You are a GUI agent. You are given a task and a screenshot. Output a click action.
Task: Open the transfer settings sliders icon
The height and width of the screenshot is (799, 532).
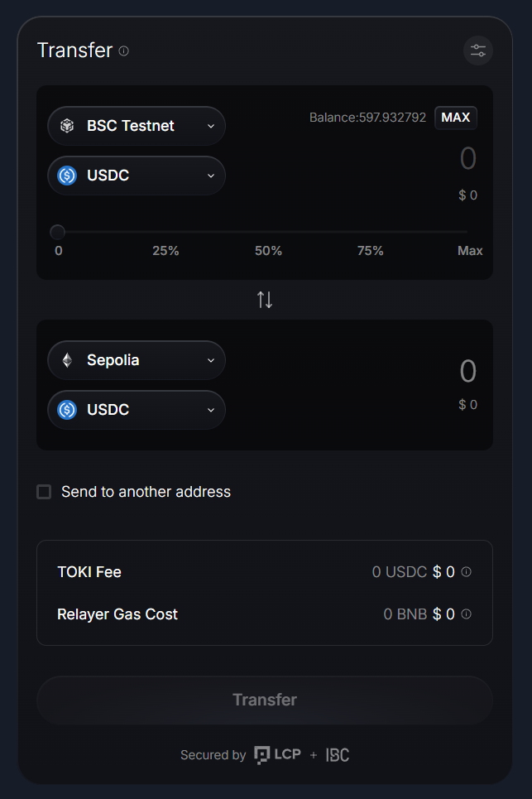click(478, 51)
